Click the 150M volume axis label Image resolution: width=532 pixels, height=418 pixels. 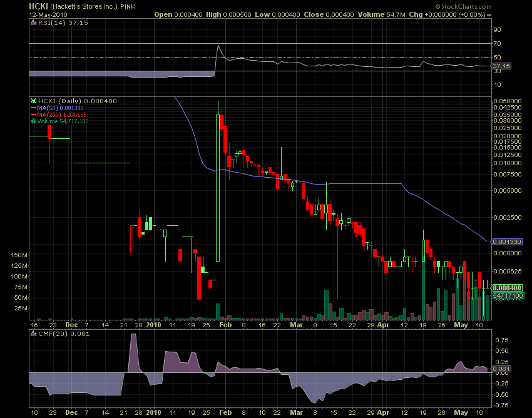pos(19,255)
